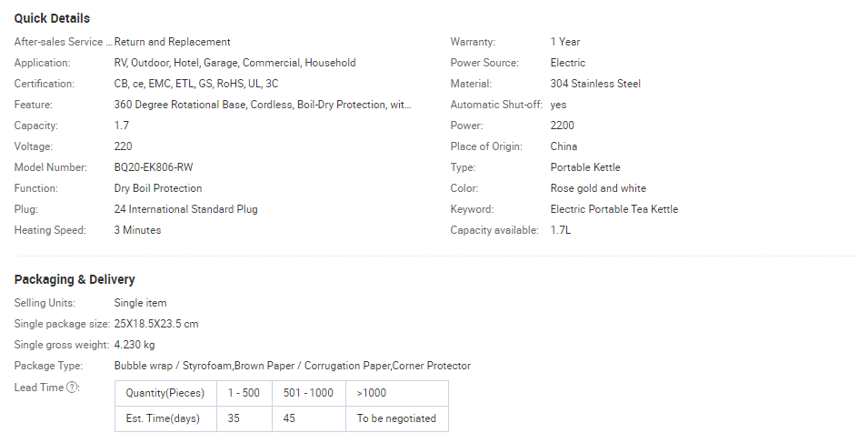Click the 501 - 1000 quantity cell

click(x=308, y=393)
